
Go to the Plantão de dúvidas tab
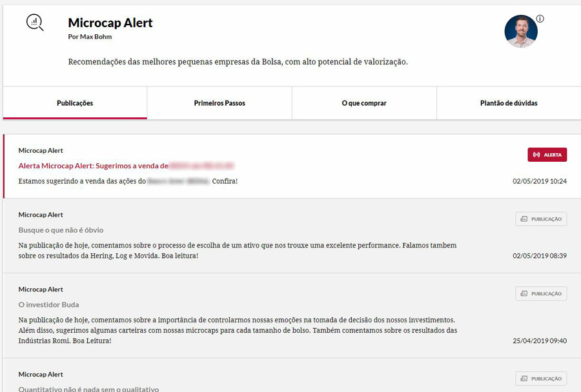point(509,103)
